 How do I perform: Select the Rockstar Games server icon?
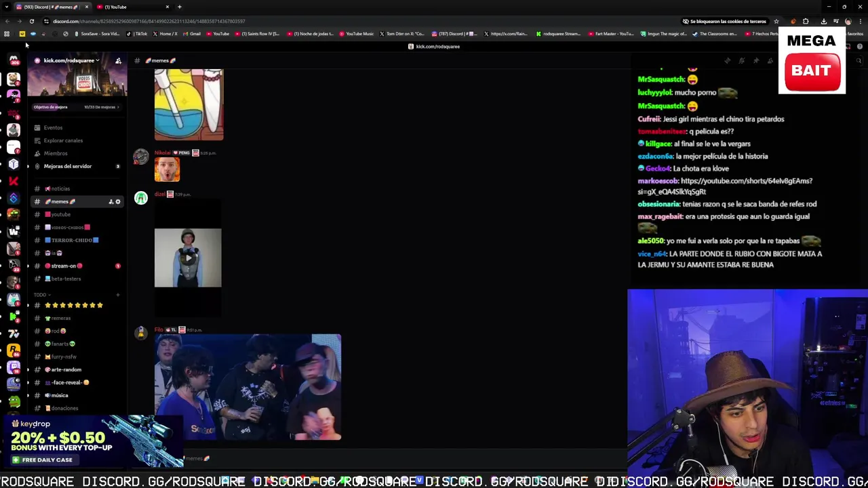pyautogui.click(x=14, y=350)
